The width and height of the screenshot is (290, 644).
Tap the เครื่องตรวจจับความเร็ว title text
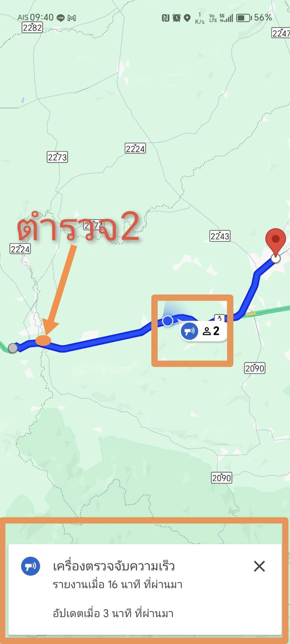coord(114,566)
